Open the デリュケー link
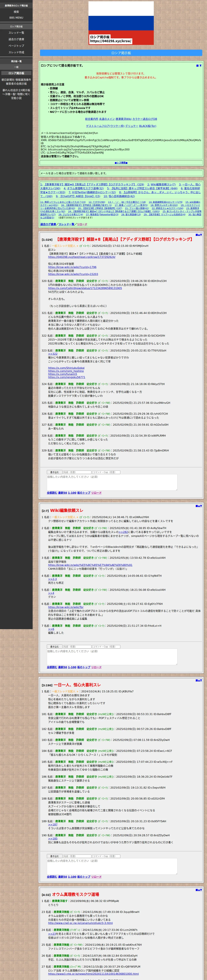 [132, 126]
